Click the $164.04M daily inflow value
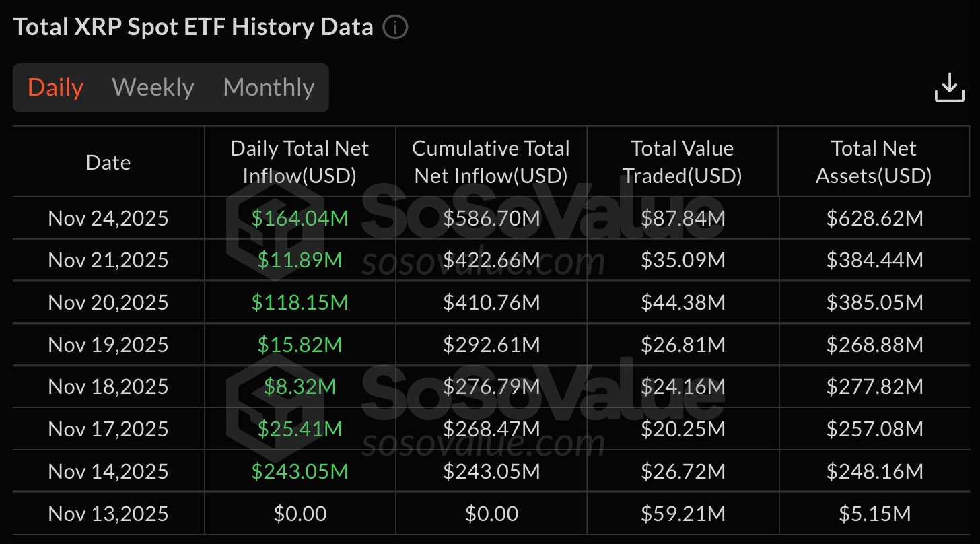The height and width of the screenshot is (544, 980). point(300,218)
